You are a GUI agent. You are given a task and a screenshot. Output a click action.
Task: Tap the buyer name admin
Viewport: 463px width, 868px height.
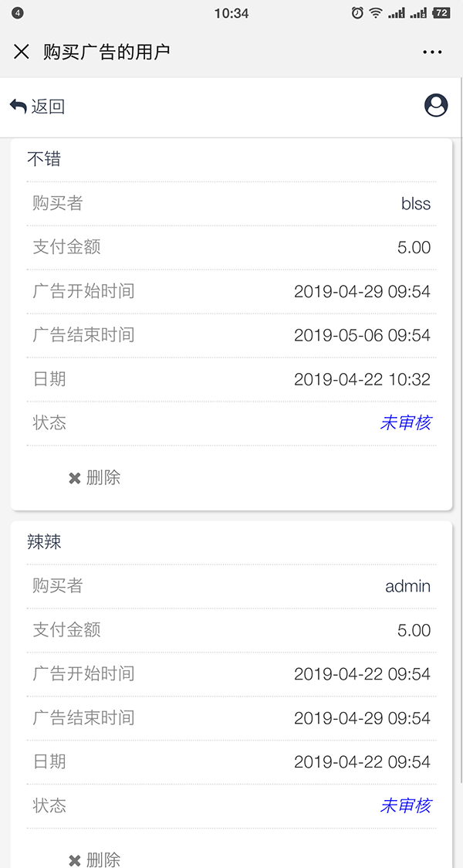point(407,586)
